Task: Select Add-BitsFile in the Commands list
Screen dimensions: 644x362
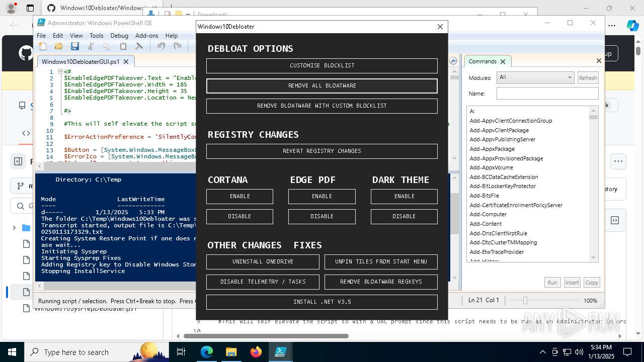Action: (x=484, y=196)
